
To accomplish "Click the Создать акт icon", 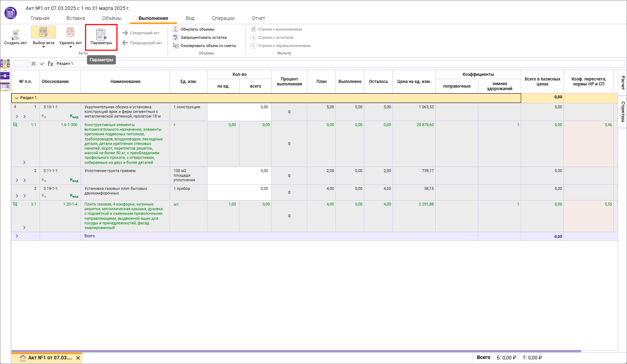I will [x=15, y=35].
